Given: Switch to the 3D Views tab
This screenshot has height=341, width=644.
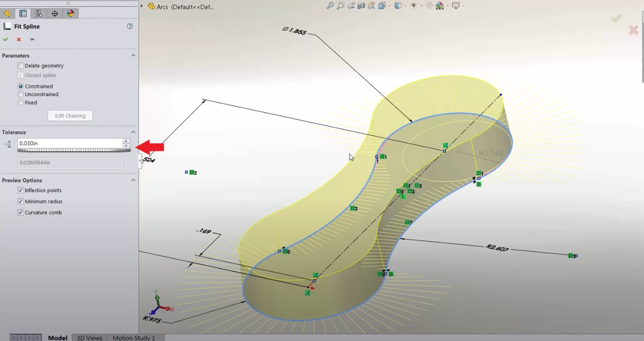Looking at the screenshot, I should tap(89, 338).
